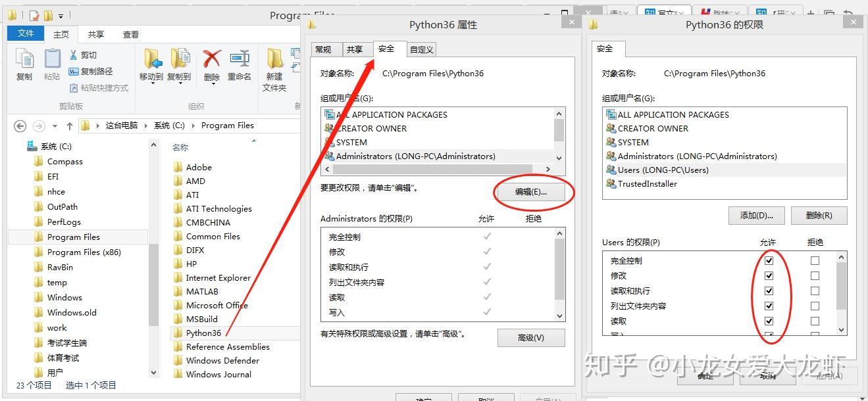Open the 查看 ribbon tab

(x=130, y=34)
